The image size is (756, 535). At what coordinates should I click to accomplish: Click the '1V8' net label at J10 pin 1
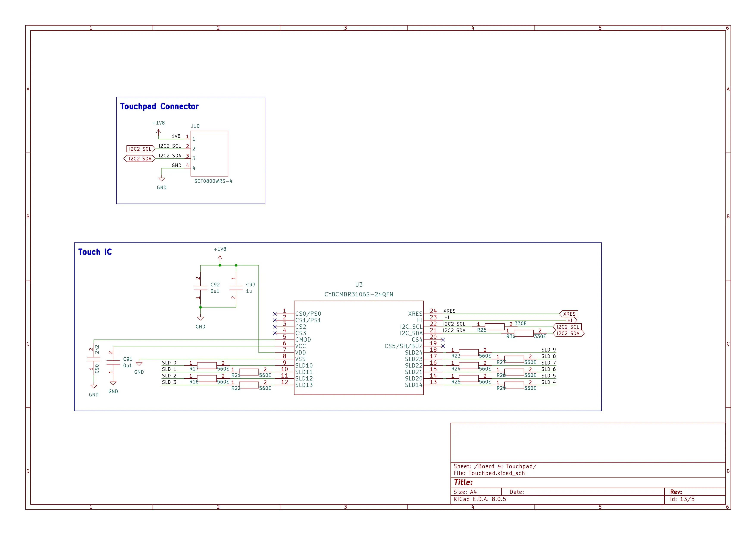176,136
